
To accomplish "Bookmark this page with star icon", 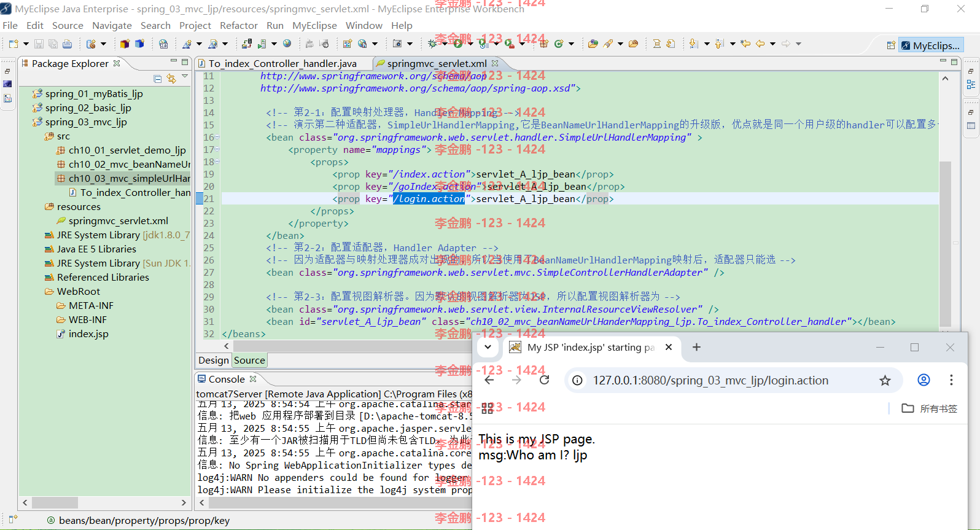I will (885, 380).
